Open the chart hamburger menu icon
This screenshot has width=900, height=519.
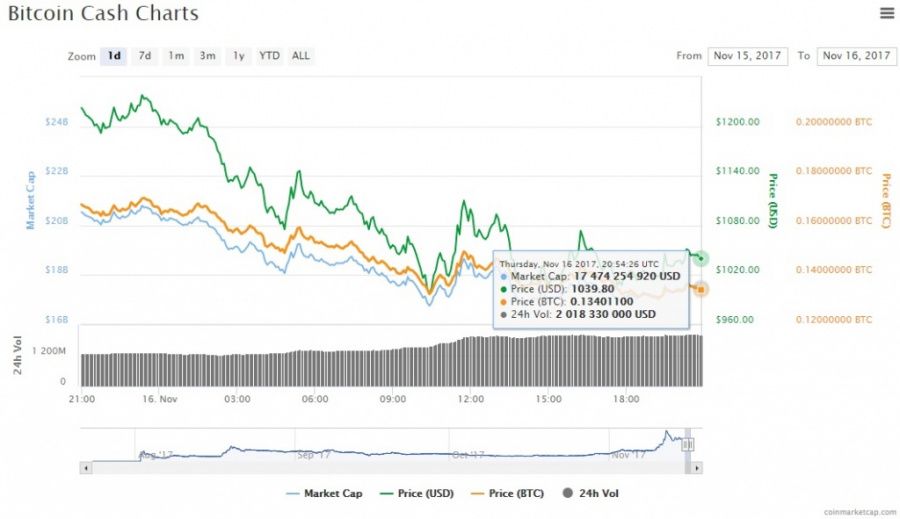[x=887, y=13]
